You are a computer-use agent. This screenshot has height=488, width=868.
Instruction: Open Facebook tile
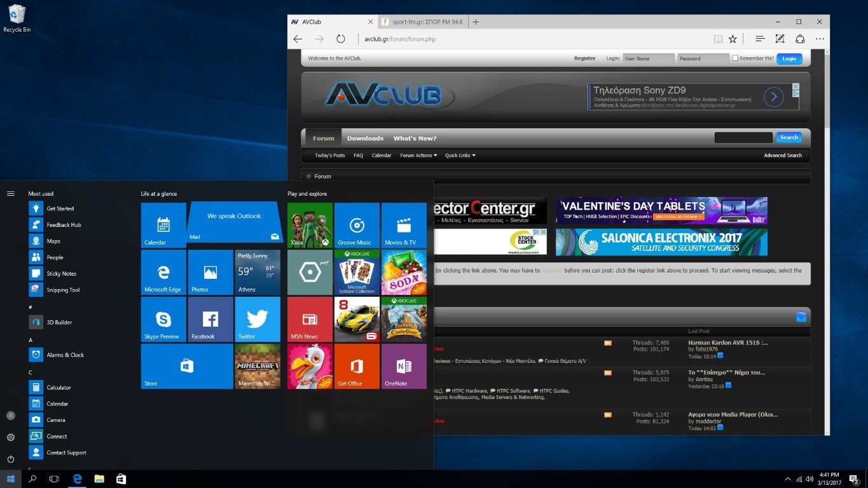pos(210,319)
